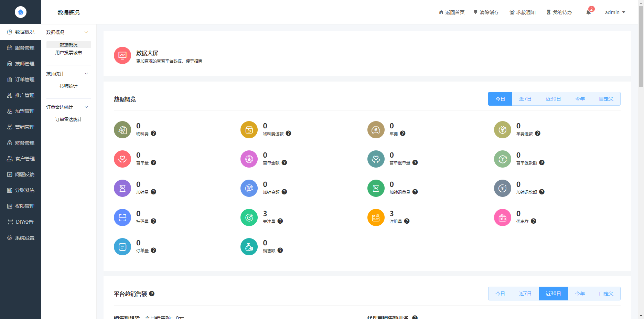Viewport: 644px width, 319px height.
Task: Click the 系统设置 gear icon
Action: click(x=9, y=238)
